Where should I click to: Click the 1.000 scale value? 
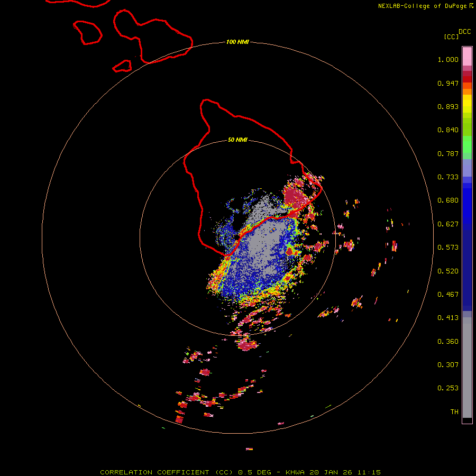448,59
